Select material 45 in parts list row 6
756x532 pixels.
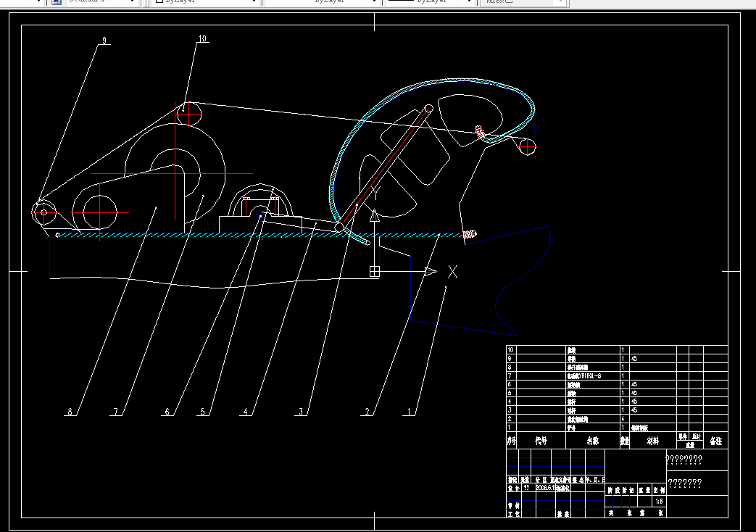[x=634, y=384]
